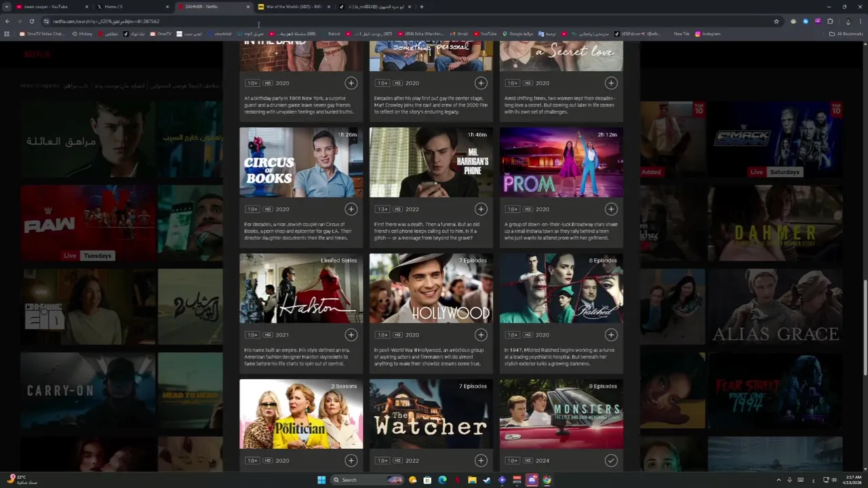Open Gmail bookmark
The image size is (868, 488).
tap(459, 34)
